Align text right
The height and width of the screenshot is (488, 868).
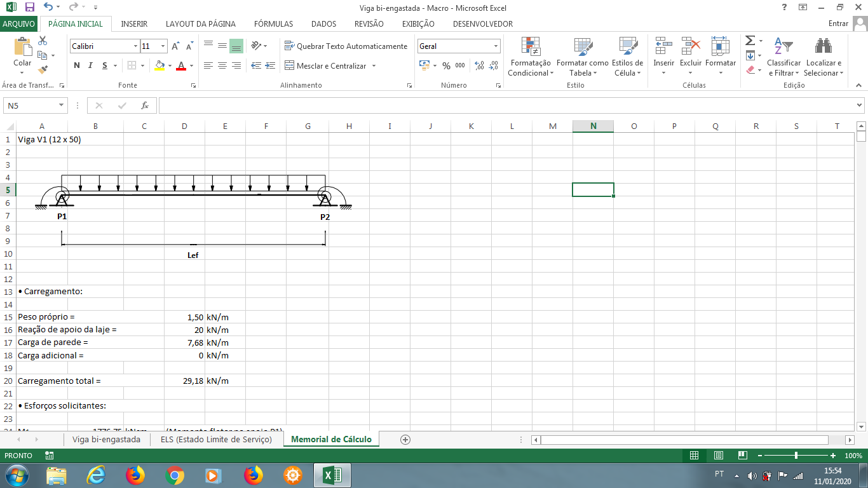[236, 65]
